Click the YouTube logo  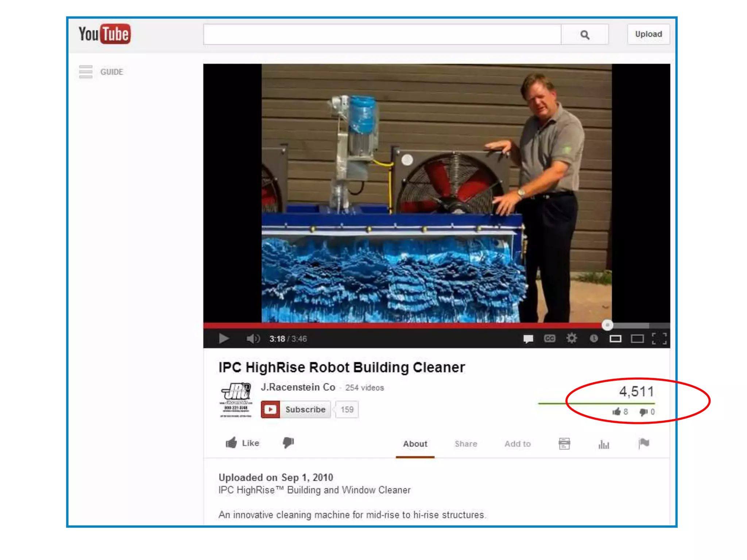tap(105, 34)
